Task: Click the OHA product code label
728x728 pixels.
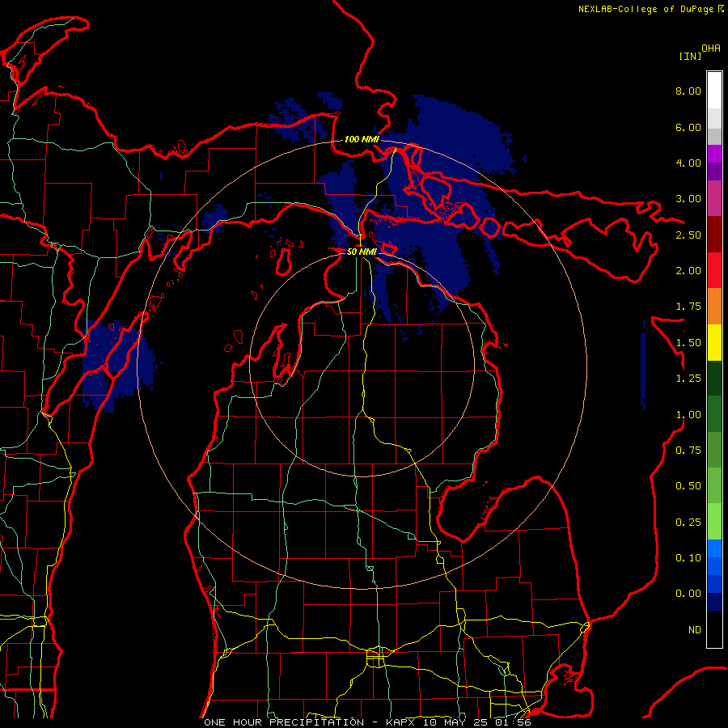Action: click(x=711, y=49)
